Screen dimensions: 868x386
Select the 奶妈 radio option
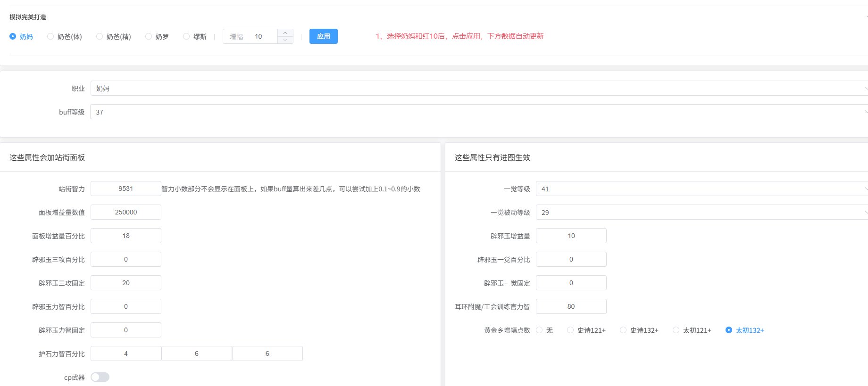tap(21, 36)
